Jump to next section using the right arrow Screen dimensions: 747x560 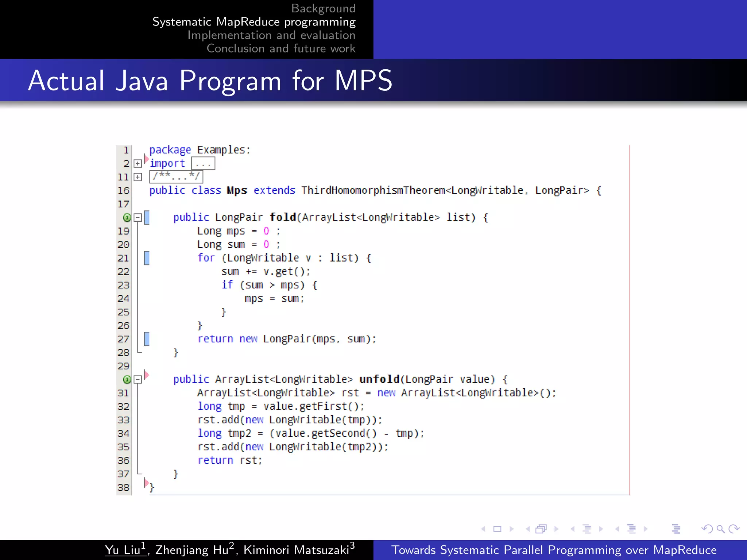(646, 529)
